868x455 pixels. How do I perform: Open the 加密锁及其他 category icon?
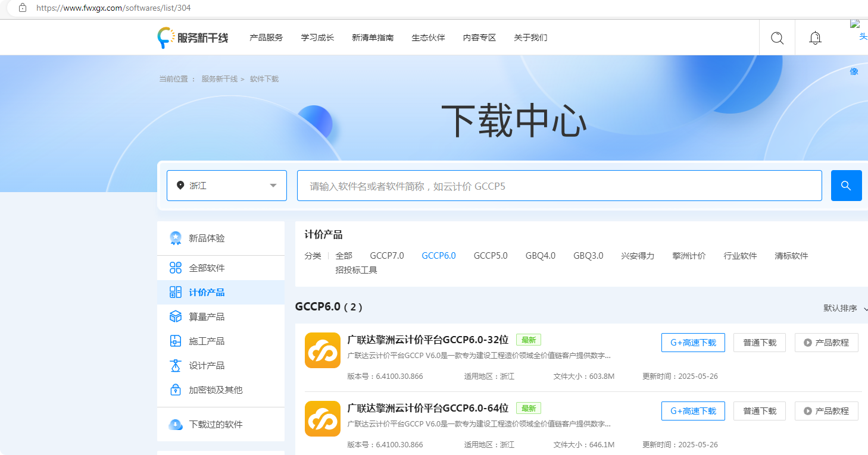(x=175, y=389)
